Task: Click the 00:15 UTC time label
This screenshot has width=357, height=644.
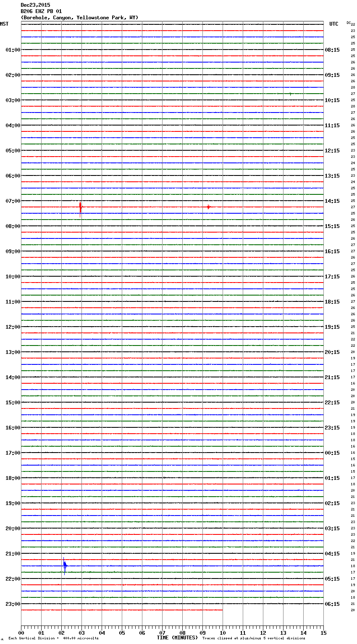Action: pos(332,453)
